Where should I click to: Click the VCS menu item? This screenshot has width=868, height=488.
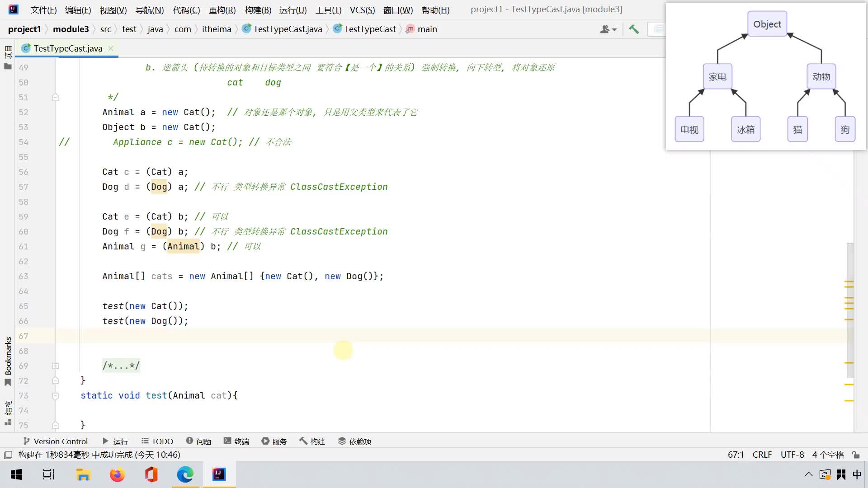362,10
